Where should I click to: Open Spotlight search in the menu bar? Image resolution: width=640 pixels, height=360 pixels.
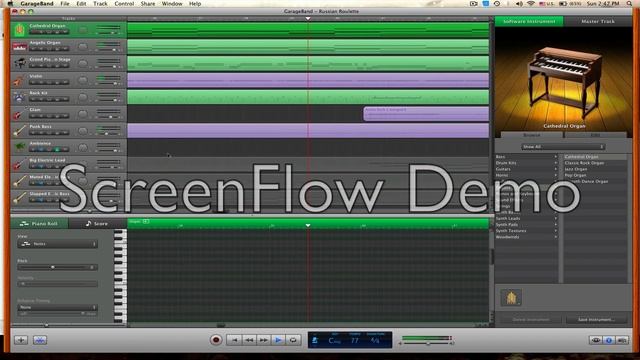(630, 4)
